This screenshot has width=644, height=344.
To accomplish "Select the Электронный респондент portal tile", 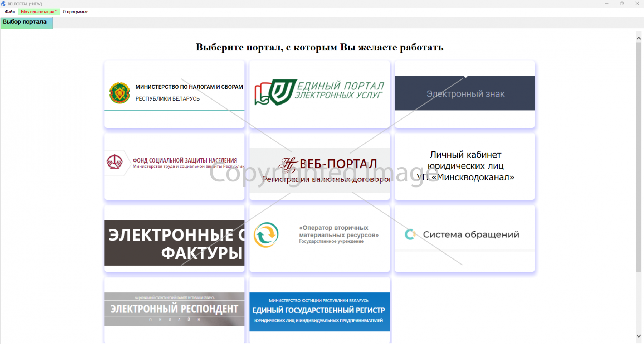I will click(x=175, y=309).
